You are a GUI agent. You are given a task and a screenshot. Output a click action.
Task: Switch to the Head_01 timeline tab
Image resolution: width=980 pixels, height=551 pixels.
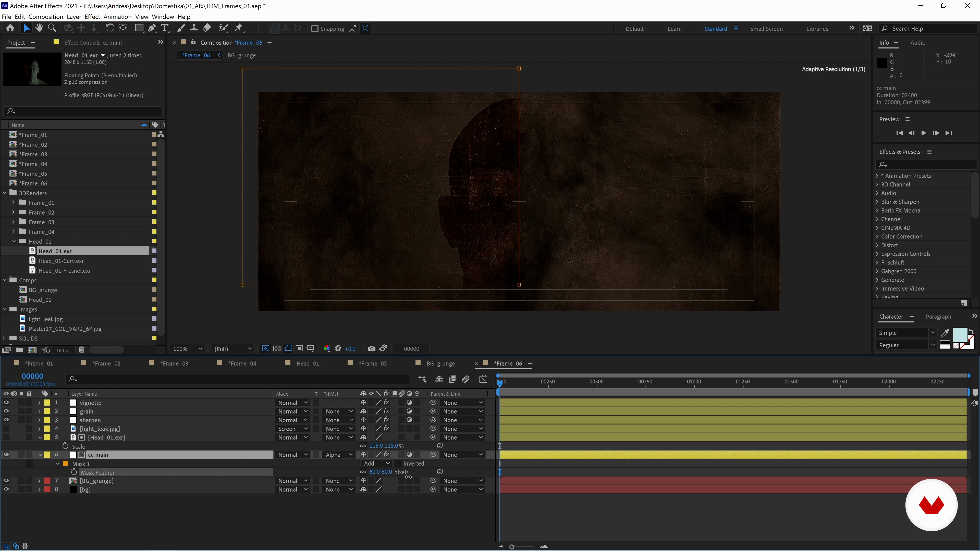[307, 364]
